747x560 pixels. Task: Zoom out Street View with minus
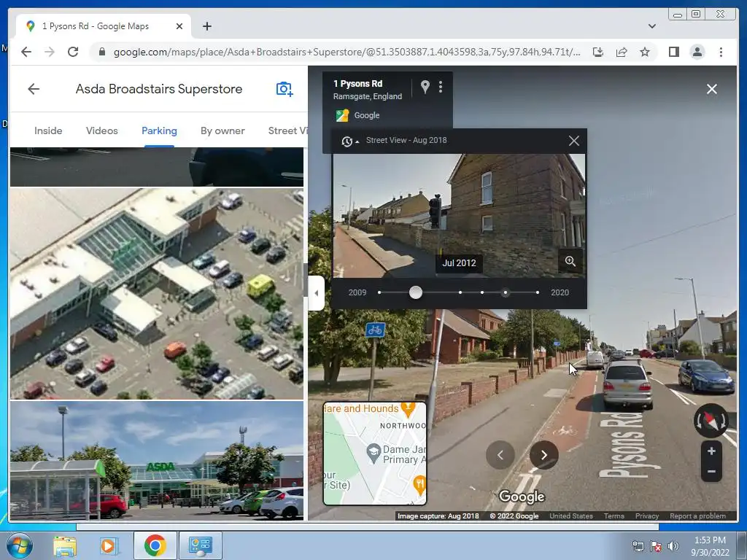click(711, 472)
